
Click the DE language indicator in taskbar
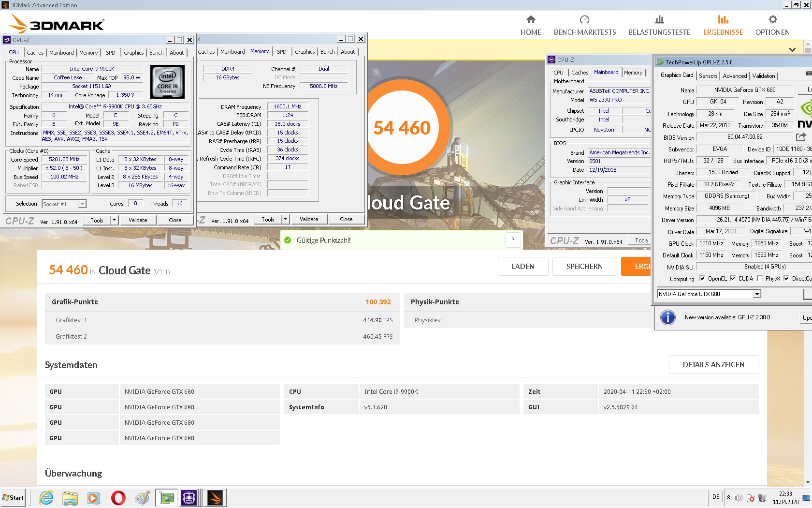pyautogui.click(x=716, y=497)
